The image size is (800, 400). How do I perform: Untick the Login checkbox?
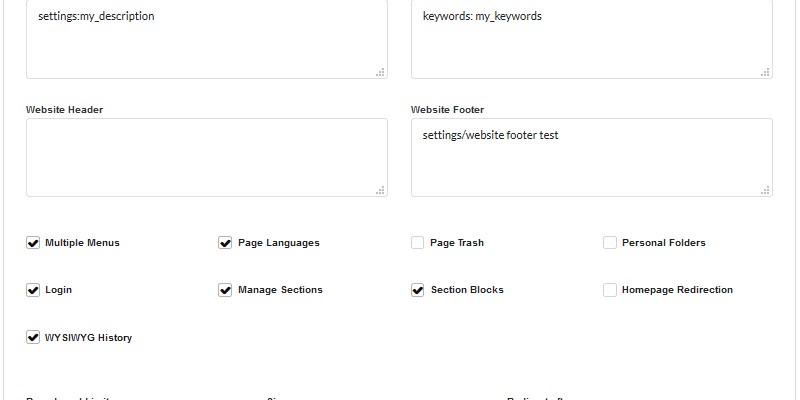33,290
